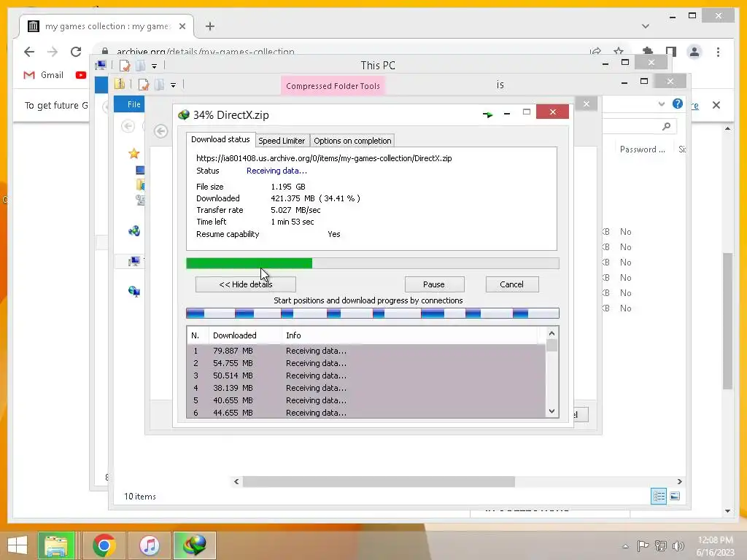Click the Network icon in navigation pane

[134, 292]
